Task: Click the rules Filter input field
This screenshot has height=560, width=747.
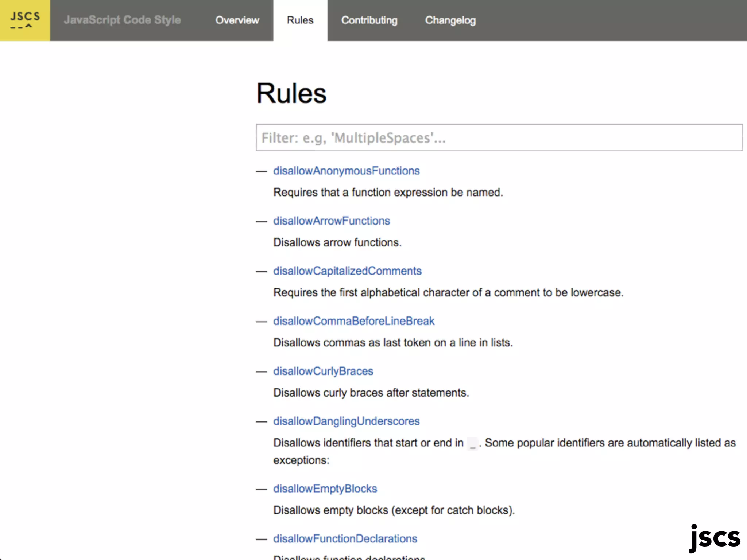Action: [499, 137]
